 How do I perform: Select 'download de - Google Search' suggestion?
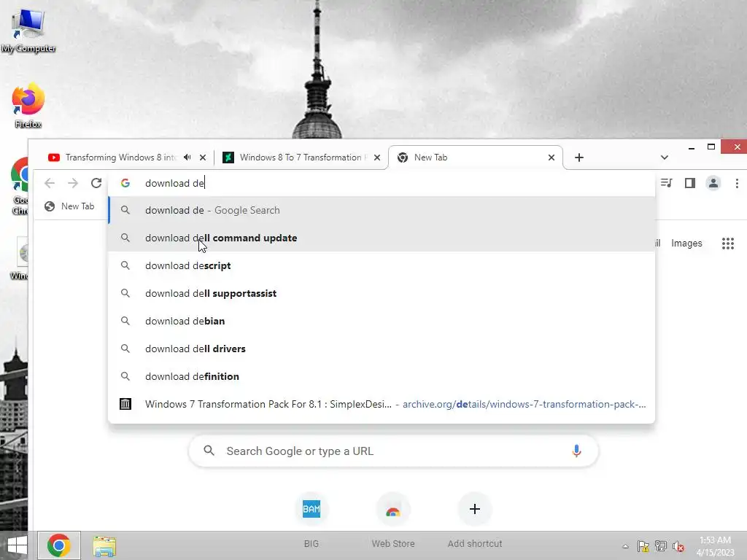click(382, 210)
